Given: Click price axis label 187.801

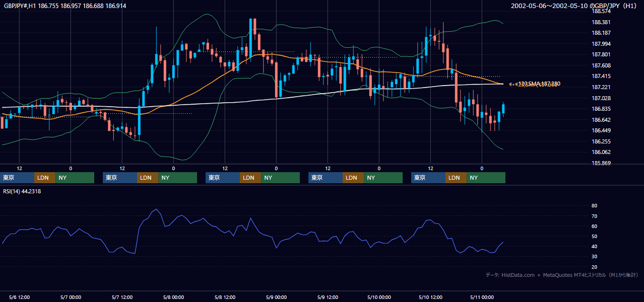Looking at the screenshot, I should point(602,54).
